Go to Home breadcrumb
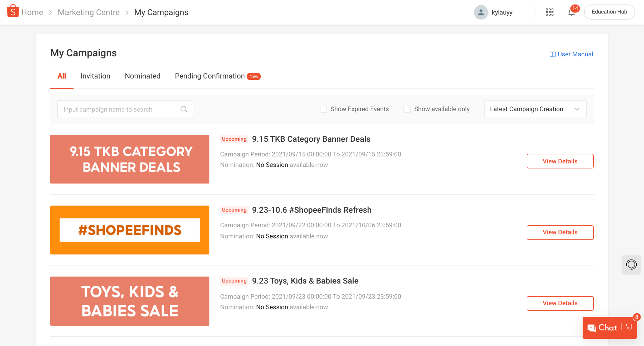This screenshot has width=644, height=346. (32, 12)
